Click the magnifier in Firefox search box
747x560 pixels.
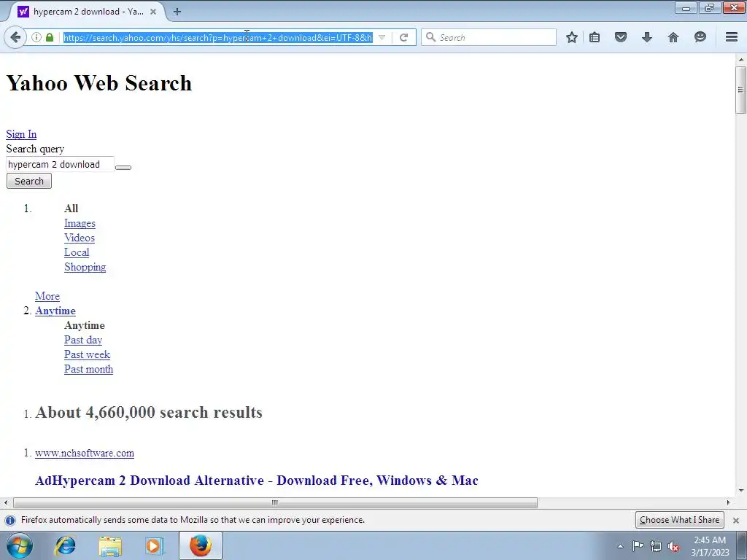[x=430, y=37]
